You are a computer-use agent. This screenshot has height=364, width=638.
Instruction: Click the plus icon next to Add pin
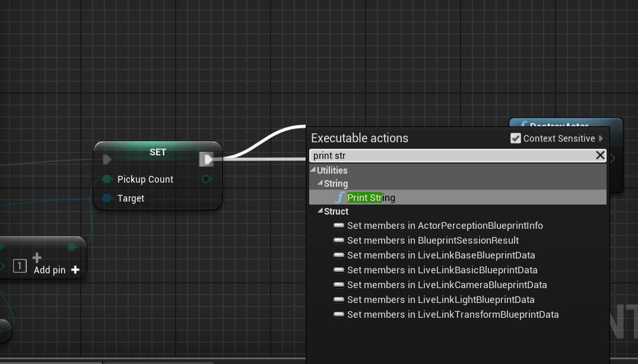(x=75, y=270)
